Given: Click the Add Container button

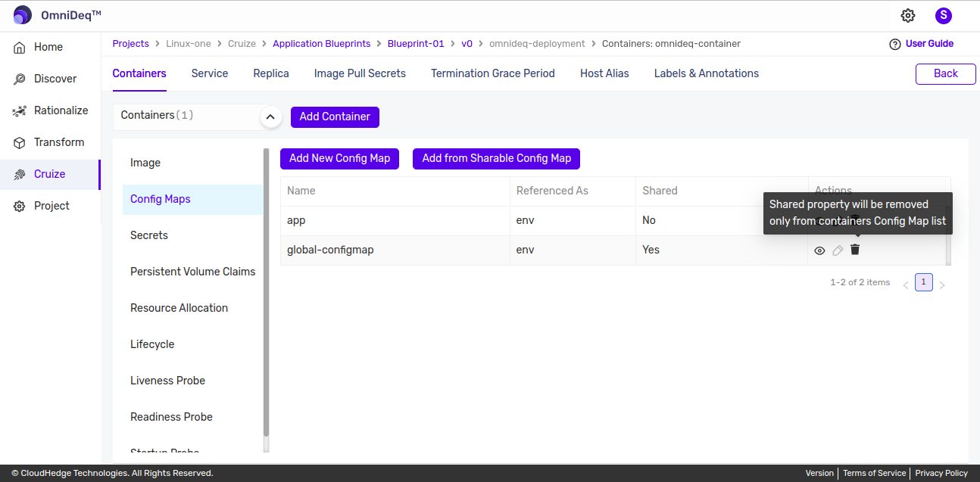Looking at the screenshot, I should 335,117.
